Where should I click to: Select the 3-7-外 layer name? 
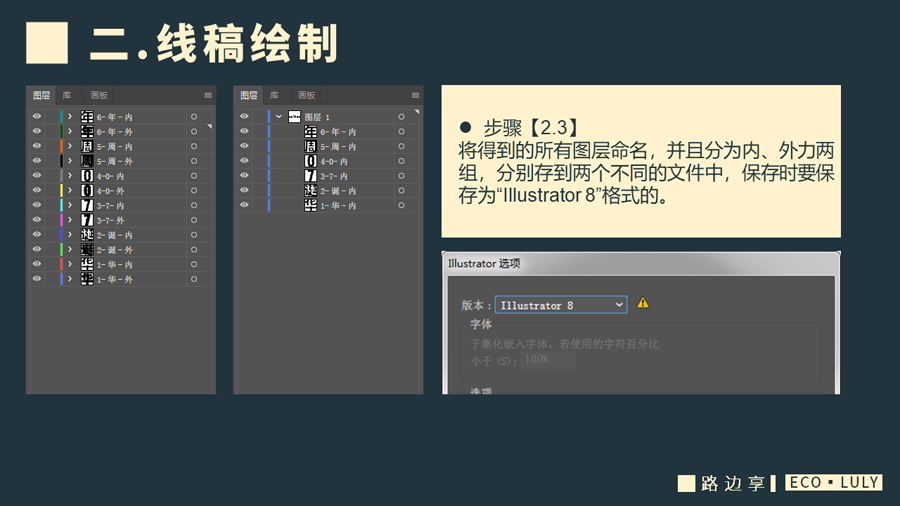pos(110,220)
